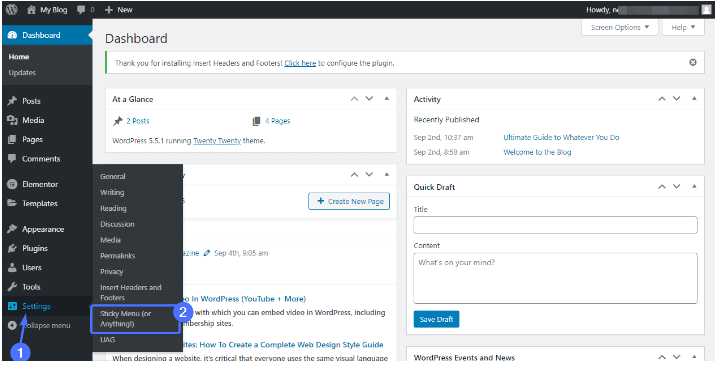Open Complete Web Design Style Guide article
This screenshot has width=717, height=375.
pyautogui.click(x=283, y=345)
